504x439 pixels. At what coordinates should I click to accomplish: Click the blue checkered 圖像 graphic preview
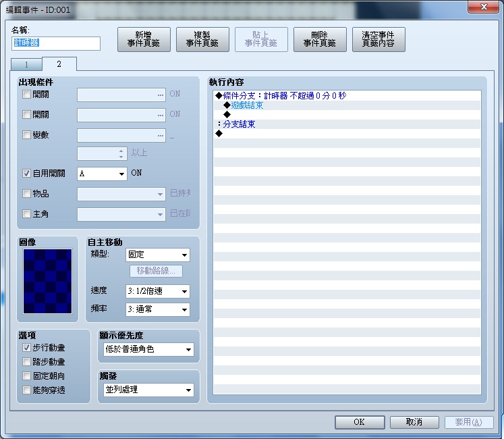[x=48, y=281]
